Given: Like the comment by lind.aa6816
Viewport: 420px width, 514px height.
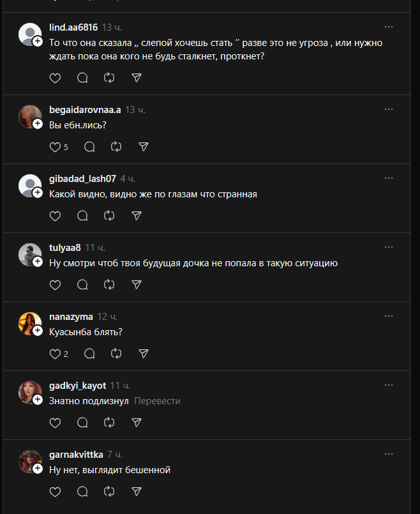Looking at the screenshot, I should tap(55, 78).
